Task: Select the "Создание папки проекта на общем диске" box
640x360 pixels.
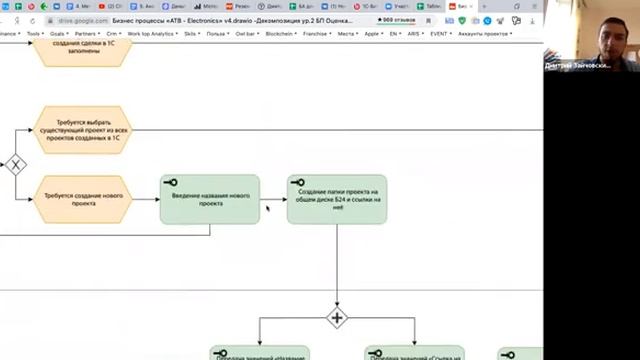Action: 337,200
